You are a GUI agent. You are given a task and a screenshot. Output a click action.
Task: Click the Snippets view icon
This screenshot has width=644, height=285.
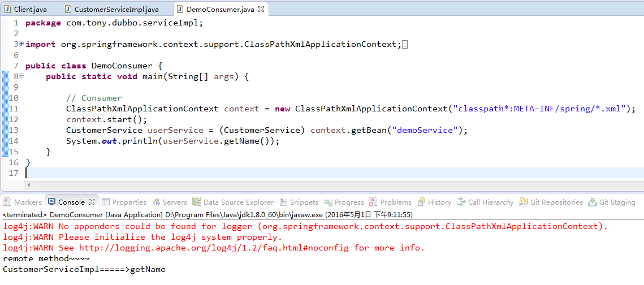click(x=283, y=202)
